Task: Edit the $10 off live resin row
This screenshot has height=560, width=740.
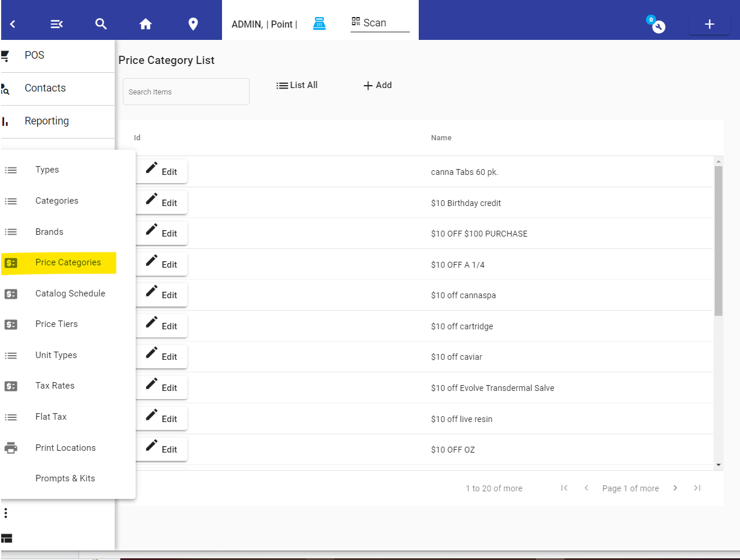Action: (162, 418)
